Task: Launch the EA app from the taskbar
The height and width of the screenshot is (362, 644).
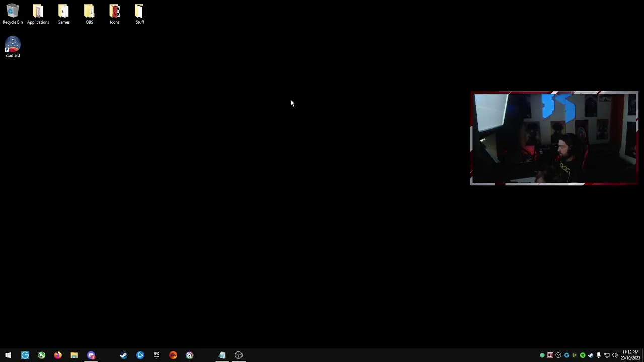Action: coord(173,355)
